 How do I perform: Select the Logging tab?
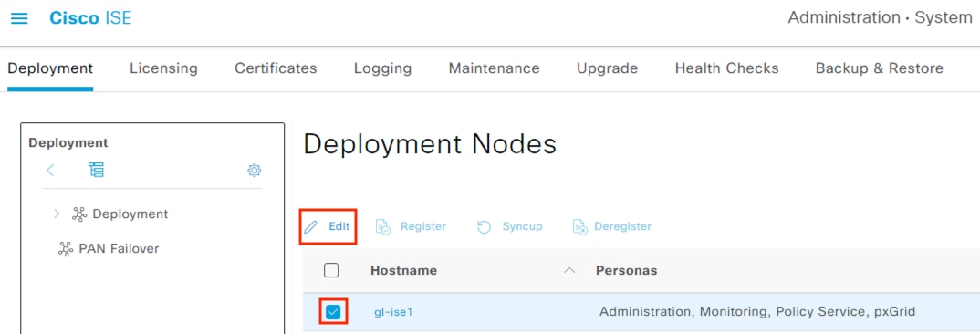click(382, 68)
